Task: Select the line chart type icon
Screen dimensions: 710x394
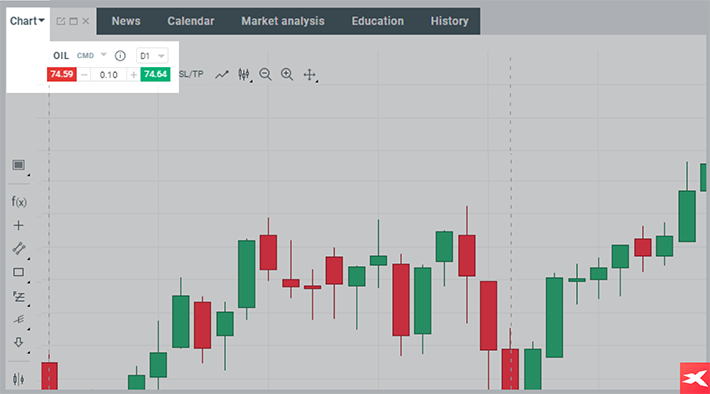Action: point(222,74)
